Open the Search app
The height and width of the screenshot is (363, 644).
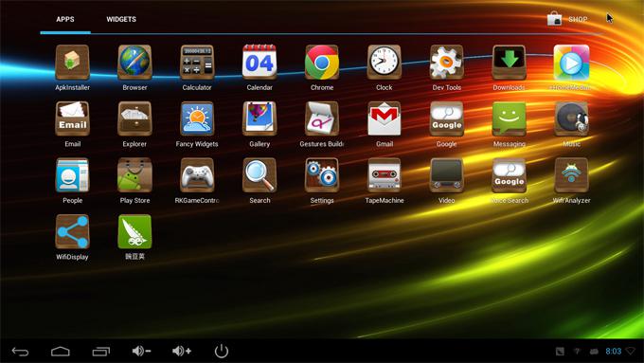[x=259, y=175]
